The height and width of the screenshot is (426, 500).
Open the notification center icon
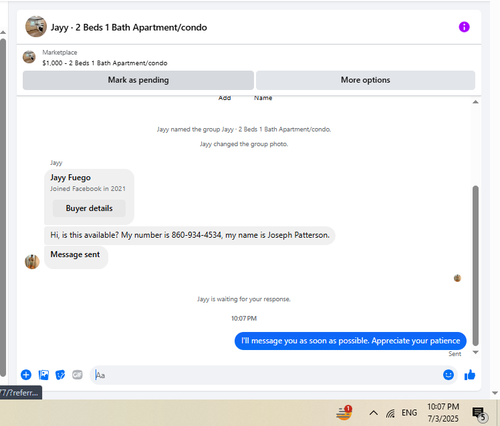[x=479, y=414]
